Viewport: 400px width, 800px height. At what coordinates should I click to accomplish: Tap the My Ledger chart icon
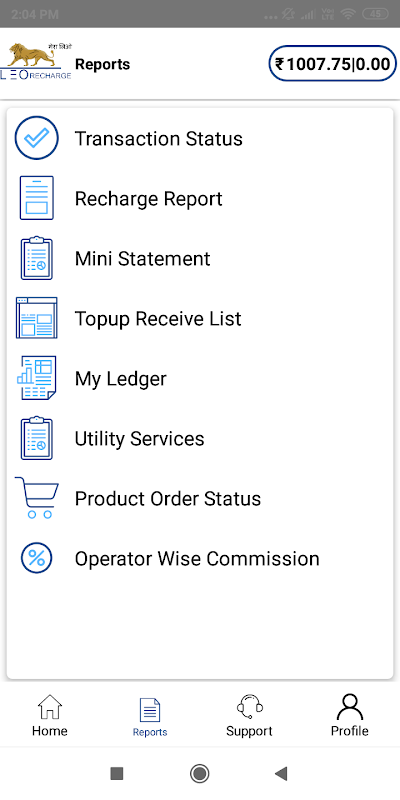click(37, 378)
